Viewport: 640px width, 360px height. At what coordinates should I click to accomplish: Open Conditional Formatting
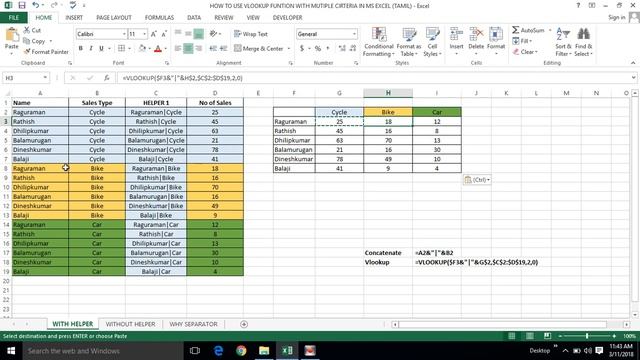pyautogui.click(x=379, y=42)
